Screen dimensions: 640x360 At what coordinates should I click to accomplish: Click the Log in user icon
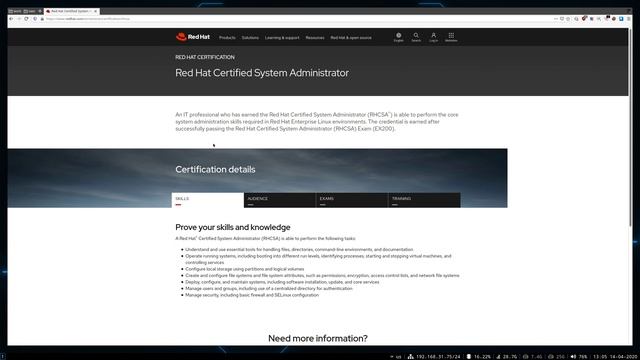[x=433, y=37]
